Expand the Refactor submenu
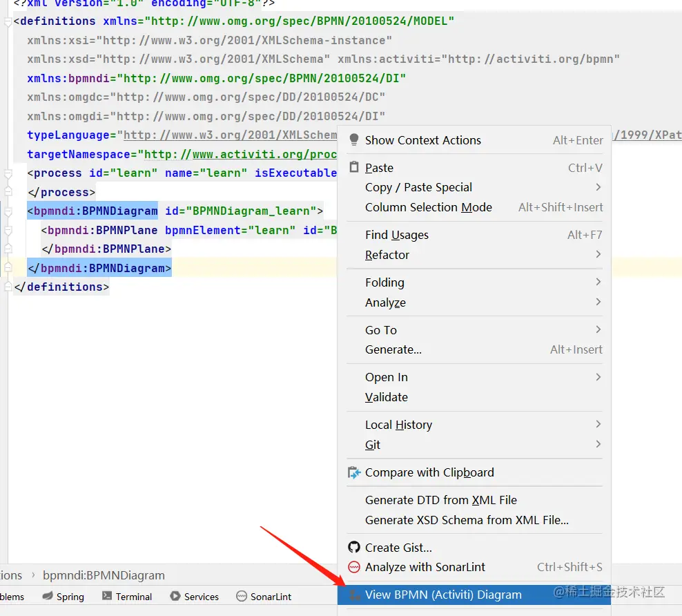The image size is (682, 616). click(598, 254)
